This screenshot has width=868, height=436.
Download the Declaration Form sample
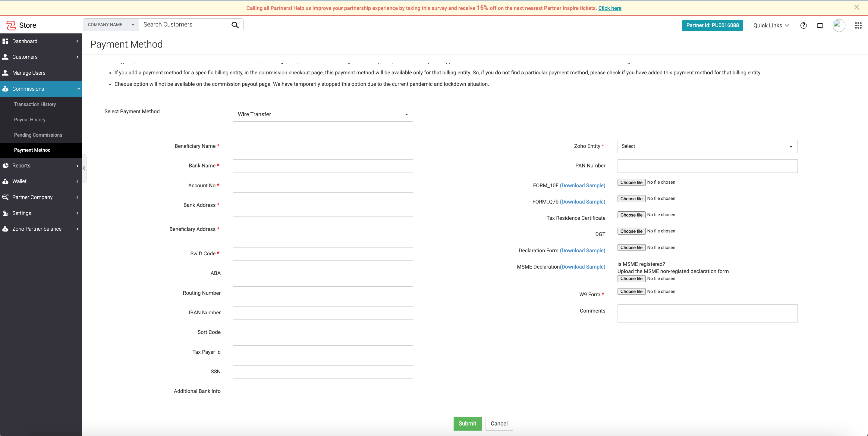pos(582,251)
